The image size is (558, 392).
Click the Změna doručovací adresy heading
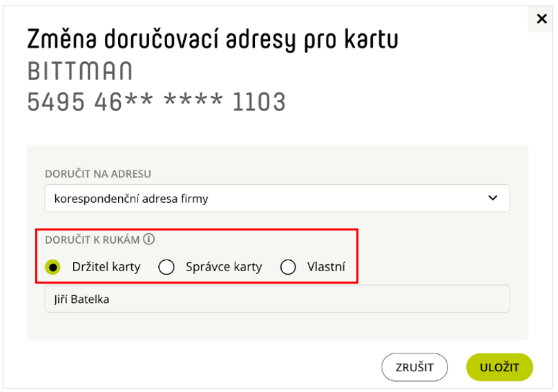click(213, 40)
